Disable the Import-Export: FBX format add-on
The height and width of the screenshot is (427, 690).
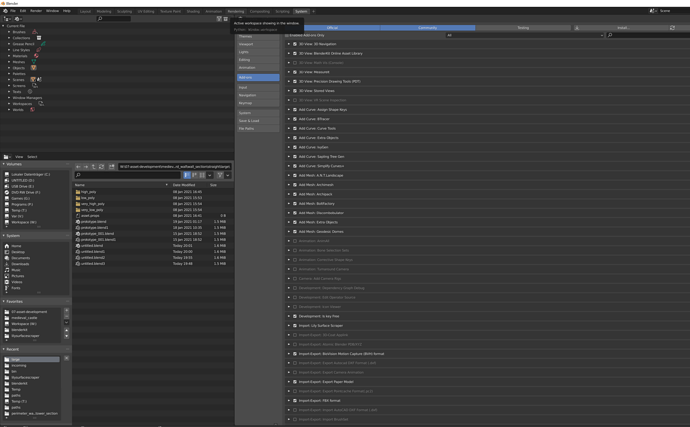click(x=295, y=401)
